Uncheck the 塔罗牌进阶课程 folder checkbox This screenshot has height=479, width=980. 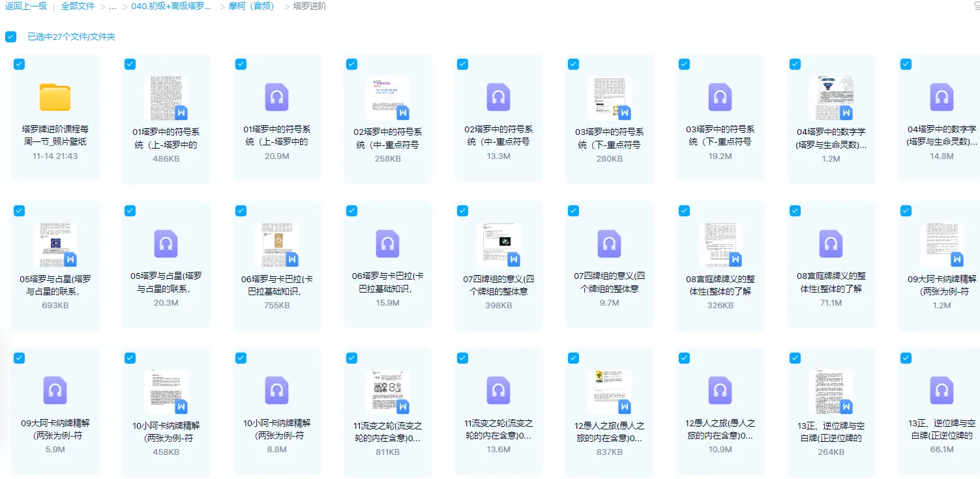(x=19, y=64)
